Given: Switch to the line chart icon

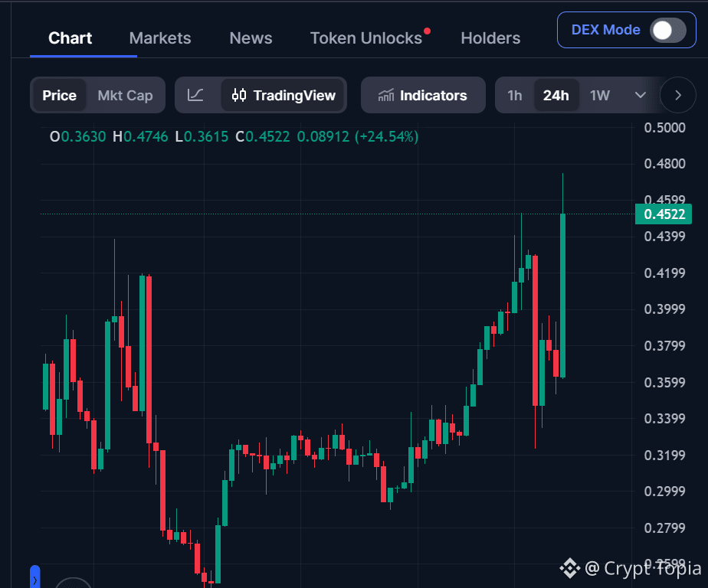Looking at the screenshot, I should [x=195, y=95].
